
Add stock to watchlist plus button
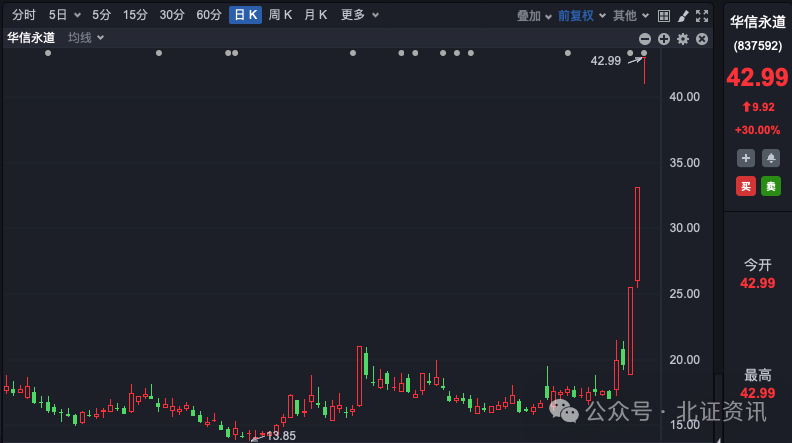[x=746, y=158]
